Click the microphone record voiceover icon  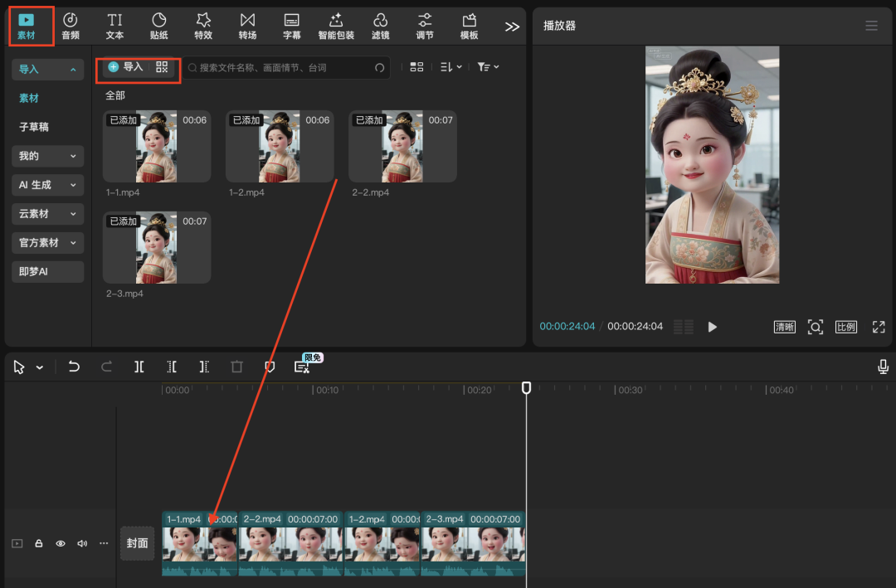[x=884, y=367]
